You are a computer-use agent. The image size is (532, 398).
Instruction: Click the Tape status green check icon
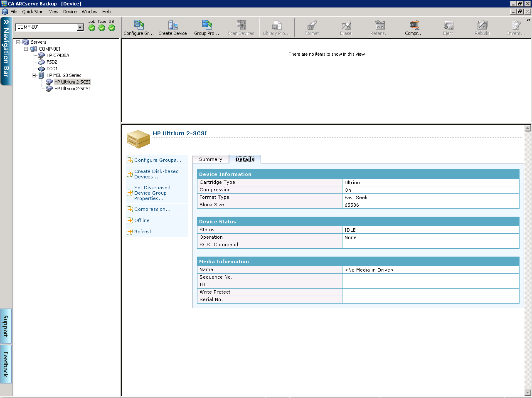point(102,28)
